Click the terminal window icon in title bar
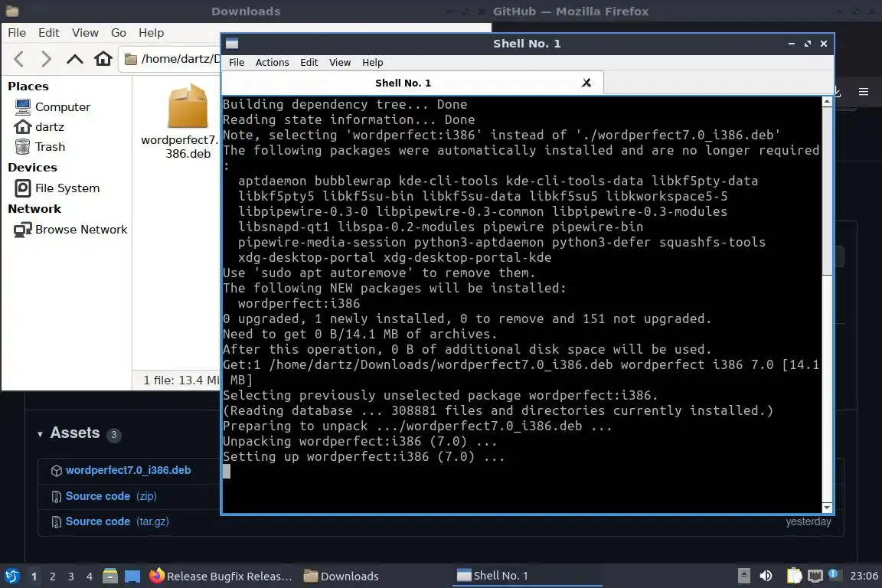This screenshot has width=882, height=588. [232, 44]
